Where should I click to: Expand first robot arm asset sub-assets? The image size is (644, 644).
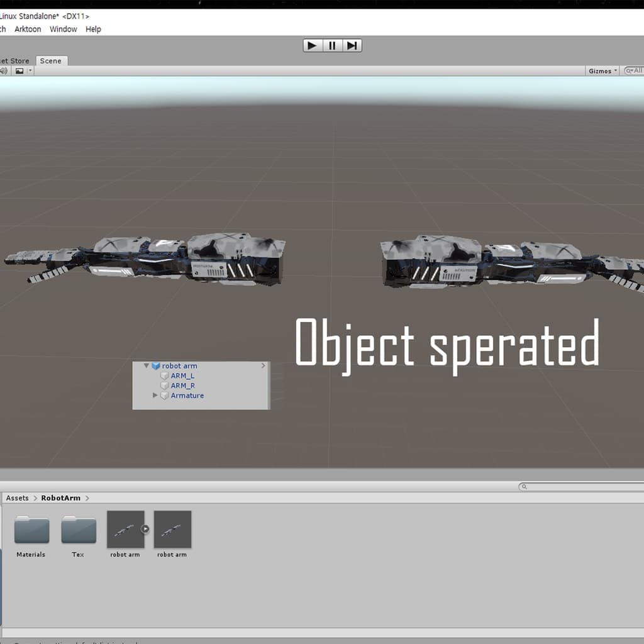(145, 529)
